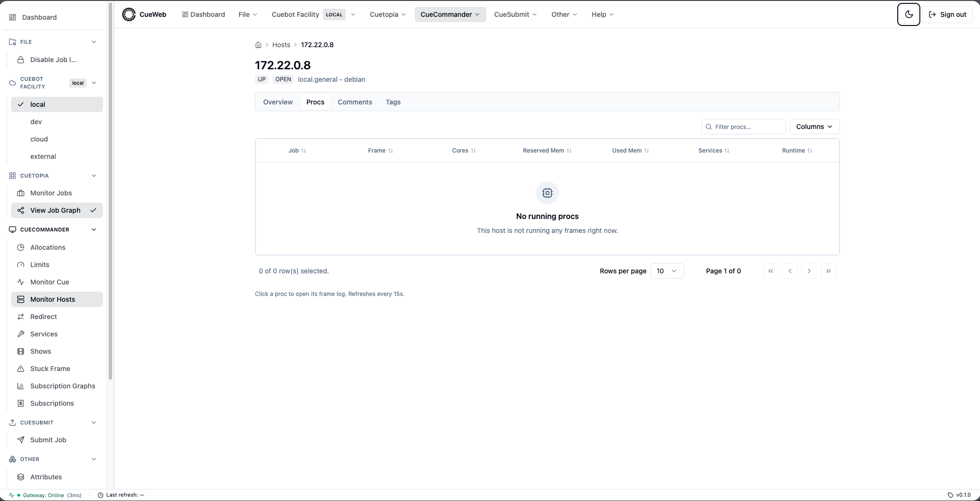
Task: Open the Cuetopia top menu
Action: click(x=388, y=14)
